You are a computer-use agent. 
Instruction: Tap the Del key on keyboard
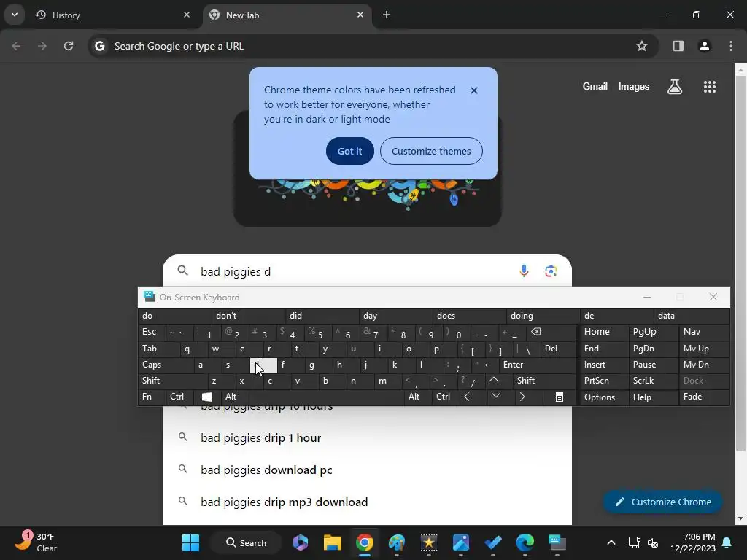[x=558, y=349]
